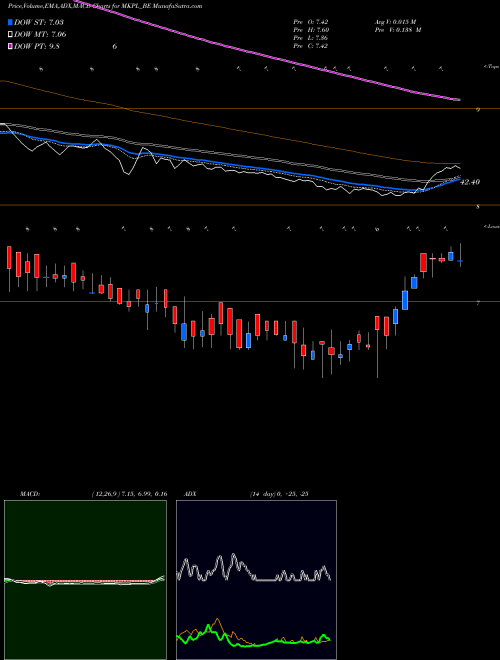The height and width of the screenshot is (660, 500).
Task: Click the 42.40 value label near the EMA lines
Action: [x=470, y=182]
